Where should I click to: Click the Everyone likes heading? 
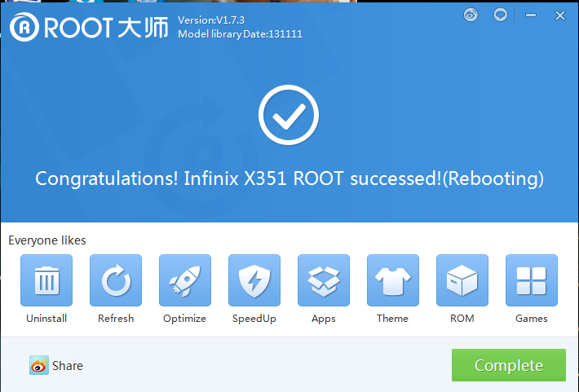[x=47, y=240]
